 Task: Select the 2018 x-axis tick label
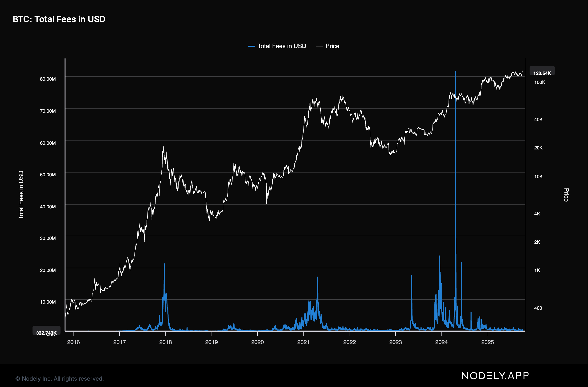[165, 342]
